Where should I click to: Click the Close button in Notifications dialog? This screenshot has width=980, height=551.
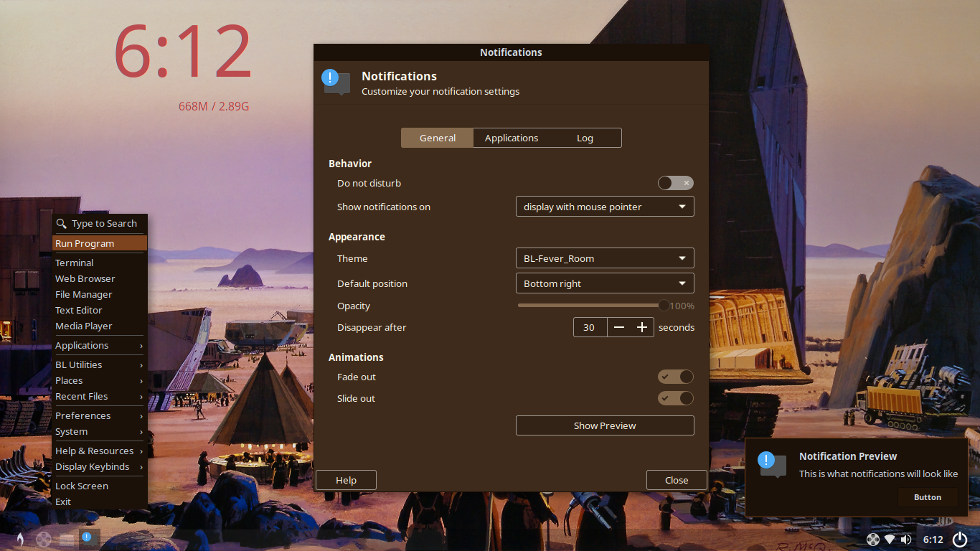point(677,480)
